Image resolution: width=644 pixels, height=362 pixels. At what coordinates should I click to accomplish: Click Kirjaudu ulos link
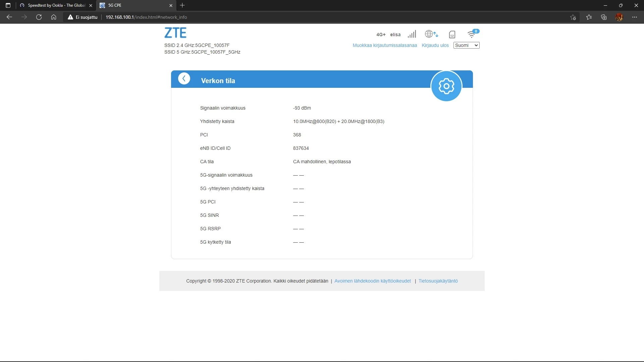pos(435,45)
